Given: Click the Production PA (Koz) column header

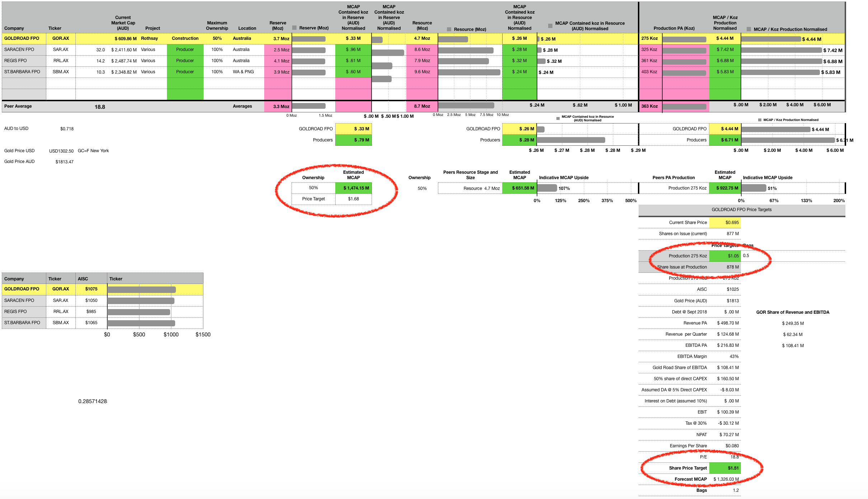Looking at the screenshot, I should [x=674, y=28].
